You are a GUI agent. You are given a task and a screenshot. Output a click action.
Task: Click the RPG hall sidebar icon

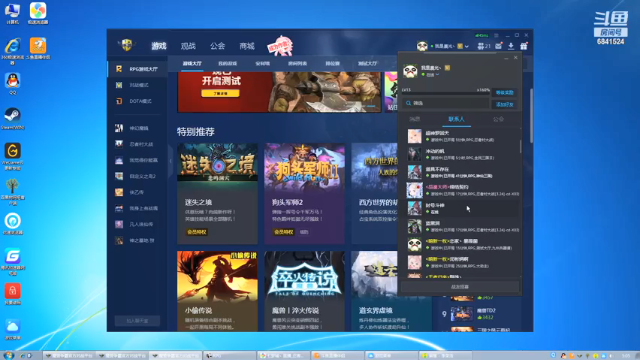[119, 69]
